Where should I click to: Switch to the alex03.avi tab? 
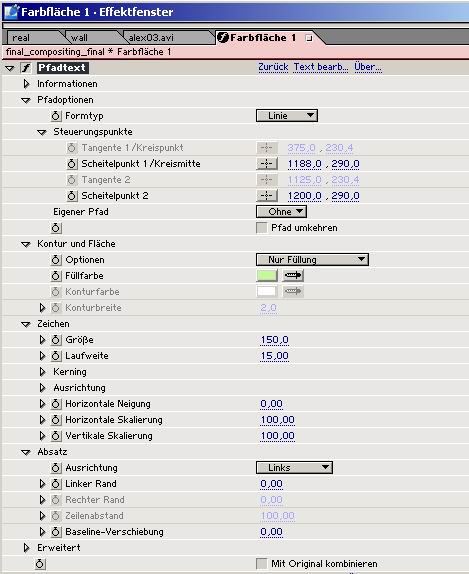point(151,38)
